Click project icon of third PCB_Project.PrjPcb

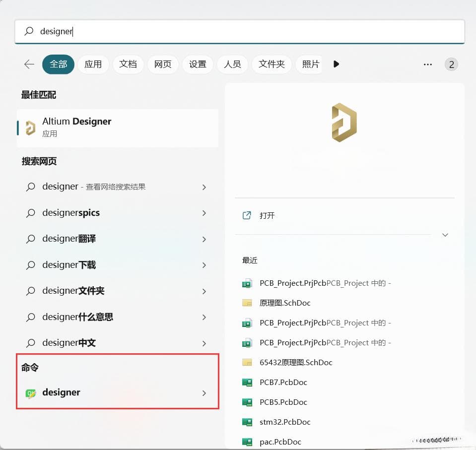coord(247,342)
